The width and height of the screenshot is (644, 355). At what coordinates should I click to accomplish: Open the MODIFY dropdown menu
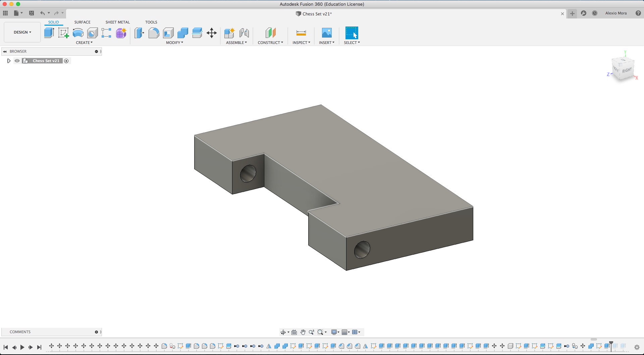(x=175, y=43)
